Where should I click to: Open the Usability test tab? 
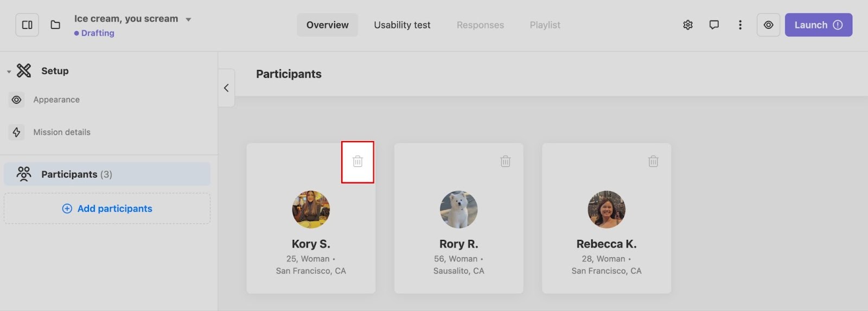(402, 25)
